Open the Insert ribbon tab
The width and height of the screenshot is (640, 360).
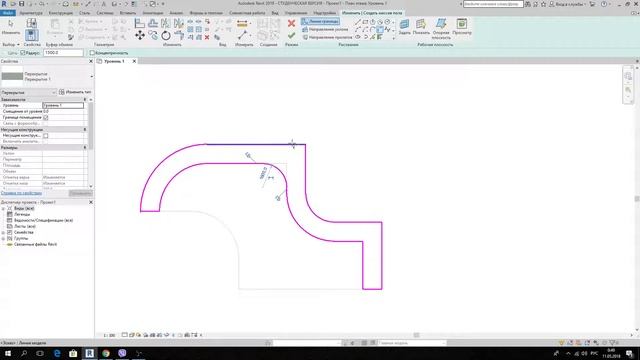click(x=128, y=13)
